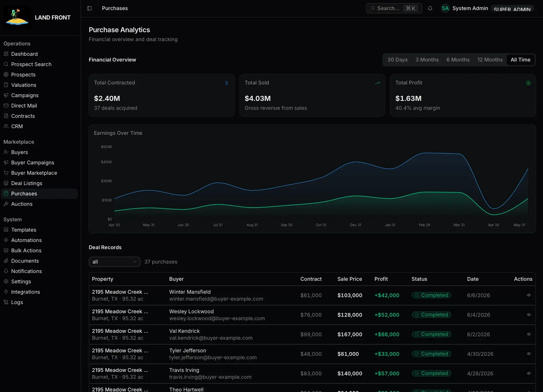Click the Purchases breadcrumb title
Viewport: 543px width, 392px height.
pos(115,8)
